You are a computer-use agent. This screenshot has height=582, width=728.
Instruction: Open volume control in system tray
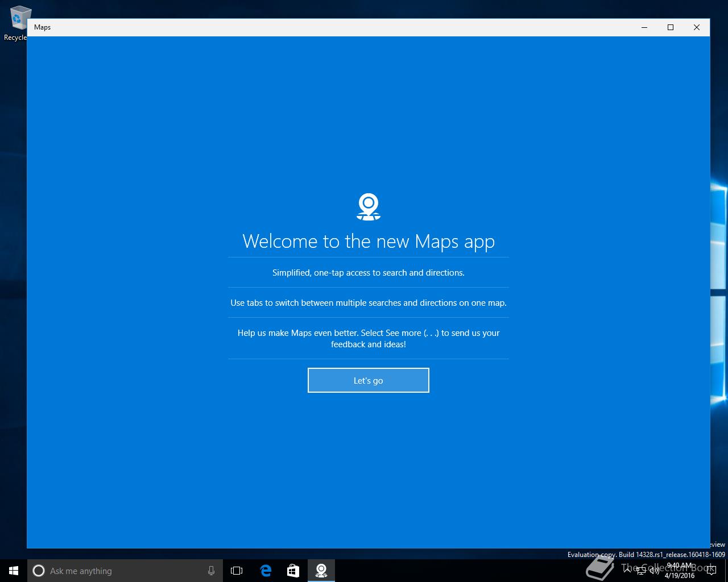(655, 571)
